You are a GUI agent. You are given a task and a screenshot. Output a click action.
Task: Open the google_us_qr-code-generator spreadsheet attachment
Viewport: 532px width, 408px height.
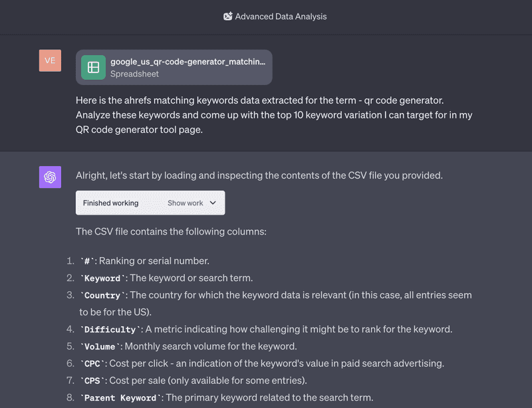(174, 68)
